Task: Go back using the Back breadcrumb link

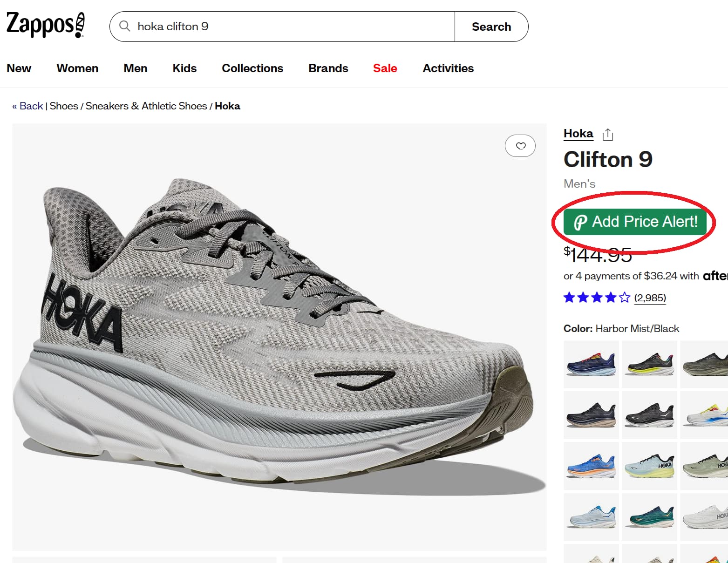Action: point(28,106)
